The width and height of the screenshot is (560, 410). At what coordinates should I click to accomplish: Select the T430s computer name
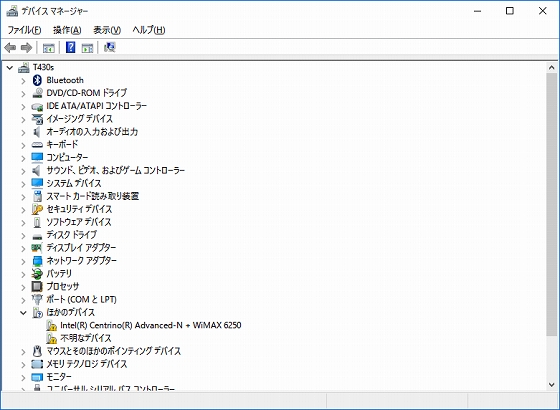(x=43, y=67)
